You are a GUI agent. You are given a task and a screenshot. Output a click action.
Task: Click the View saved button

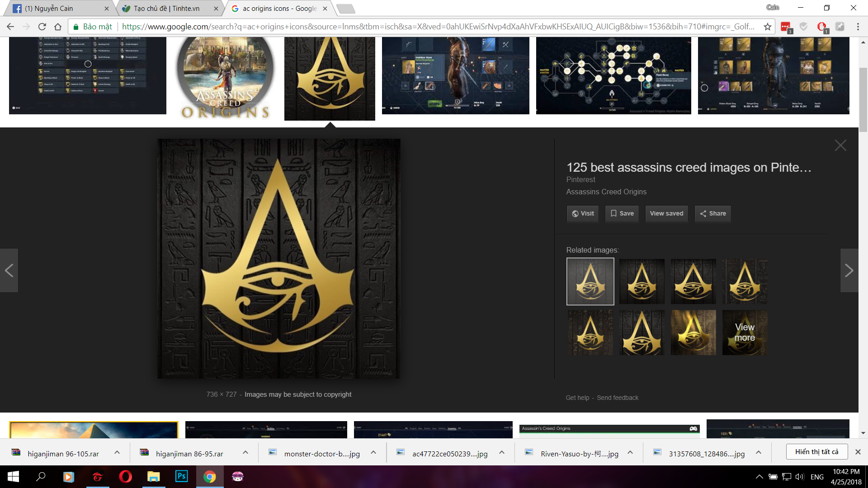tap(666, 213)
